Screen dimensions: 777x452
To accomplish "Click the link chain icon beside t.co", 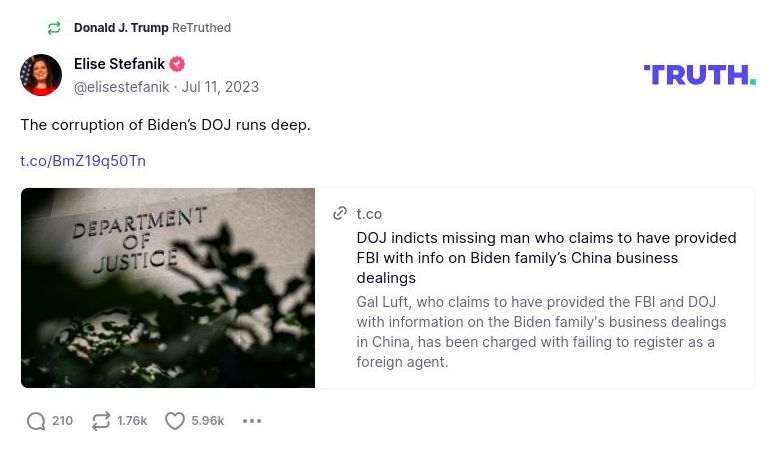I will tap(340, 214).
